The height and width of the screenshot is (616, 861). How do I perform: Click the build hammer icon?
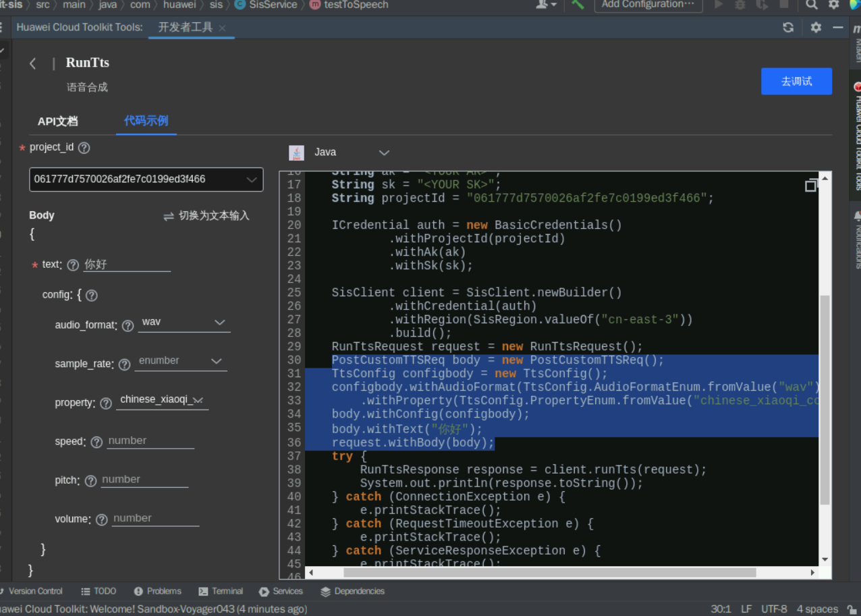click(578, 5)
